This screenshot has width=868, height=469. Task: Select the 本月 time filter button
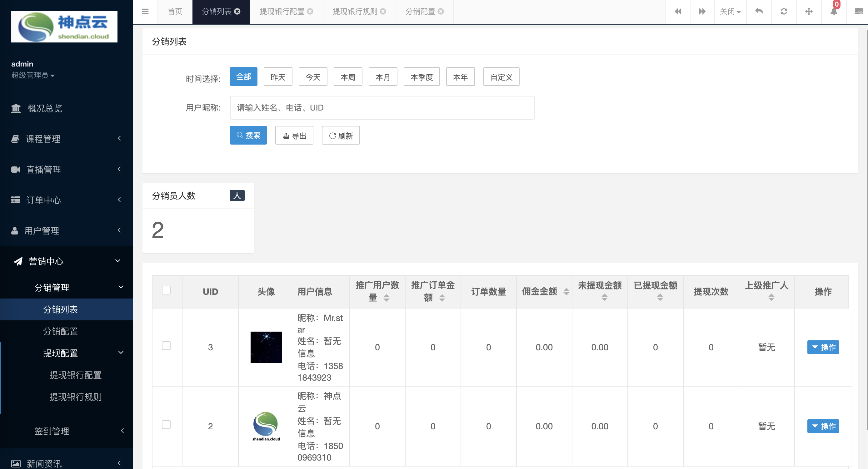tap(383, 77)
